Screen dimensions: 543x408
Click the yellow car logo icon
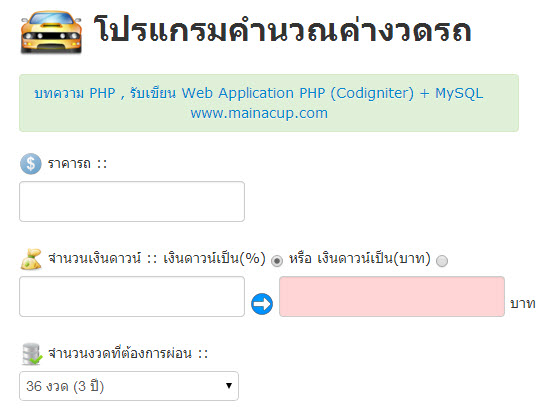tap(51, 33)
